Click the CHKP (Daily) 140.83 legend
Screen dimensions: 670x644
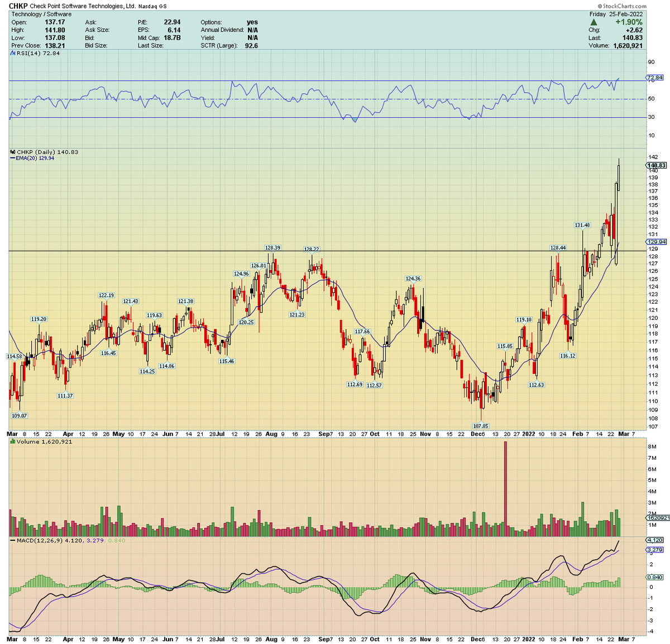point(45,152)
